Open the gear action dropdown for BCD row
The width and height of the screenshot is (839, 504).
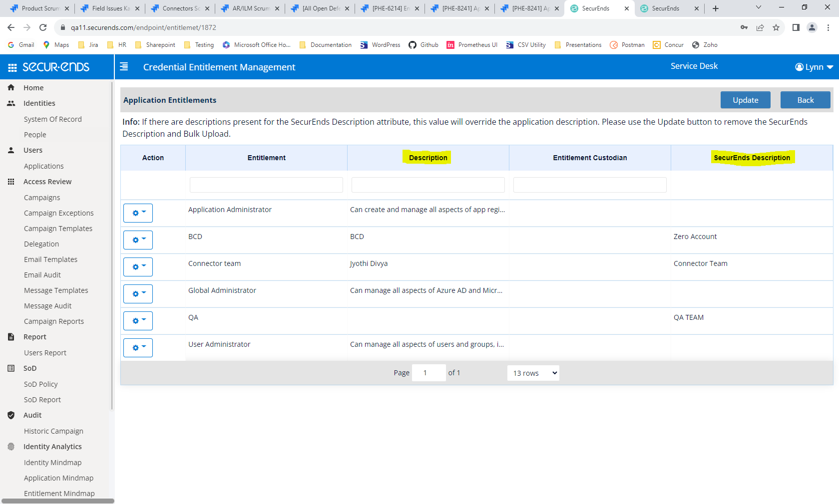[x=137, y=240]
